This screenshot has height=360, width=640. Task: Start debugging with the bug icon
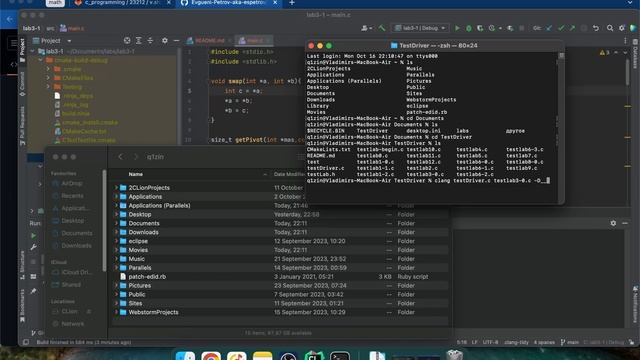(469, 28)
